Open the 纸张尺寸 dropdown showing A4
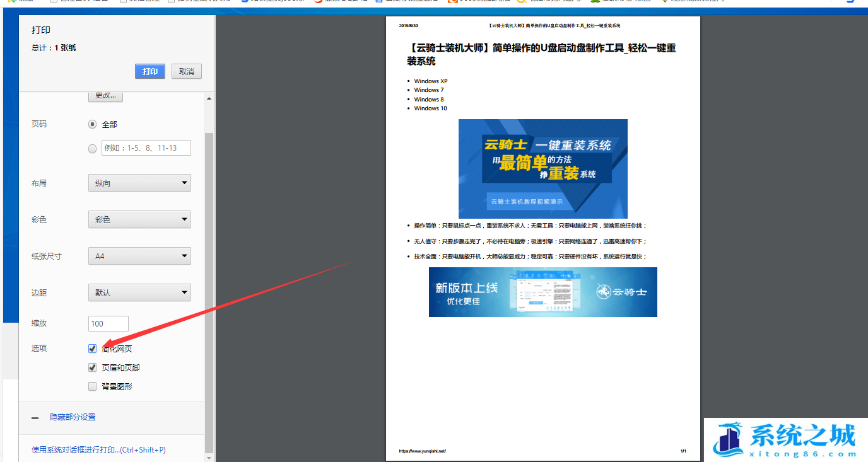Image resolution: width=868 pixels, height=462 pixels. pyautogui.click(x=139, y=256)
